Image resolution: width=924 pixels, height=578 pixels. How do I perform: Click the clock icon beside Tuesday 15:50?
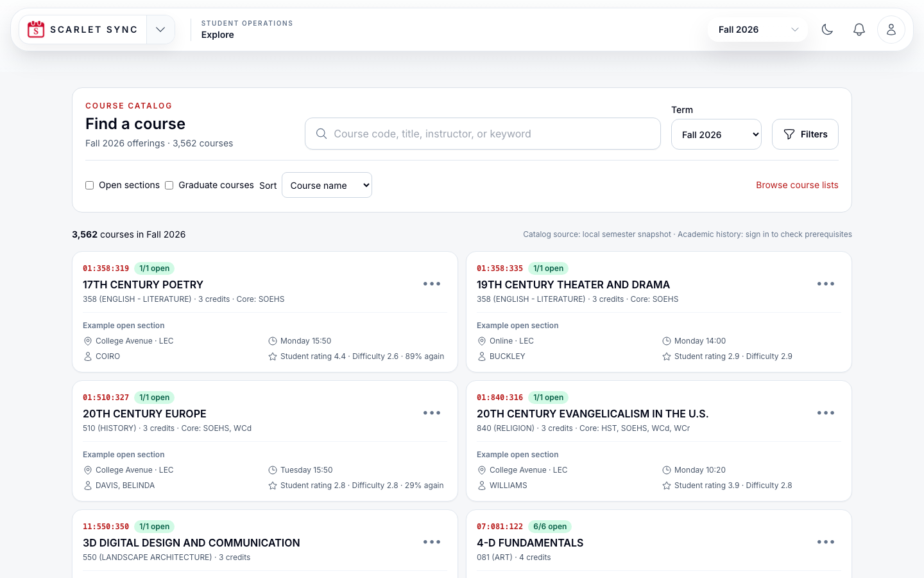[x=273, y=470]
